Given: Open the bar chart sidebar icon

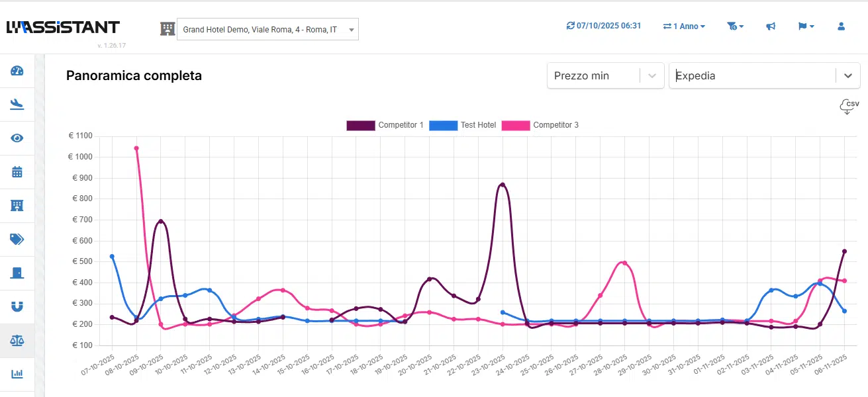Looking at the screenshot, I should 17,374.
